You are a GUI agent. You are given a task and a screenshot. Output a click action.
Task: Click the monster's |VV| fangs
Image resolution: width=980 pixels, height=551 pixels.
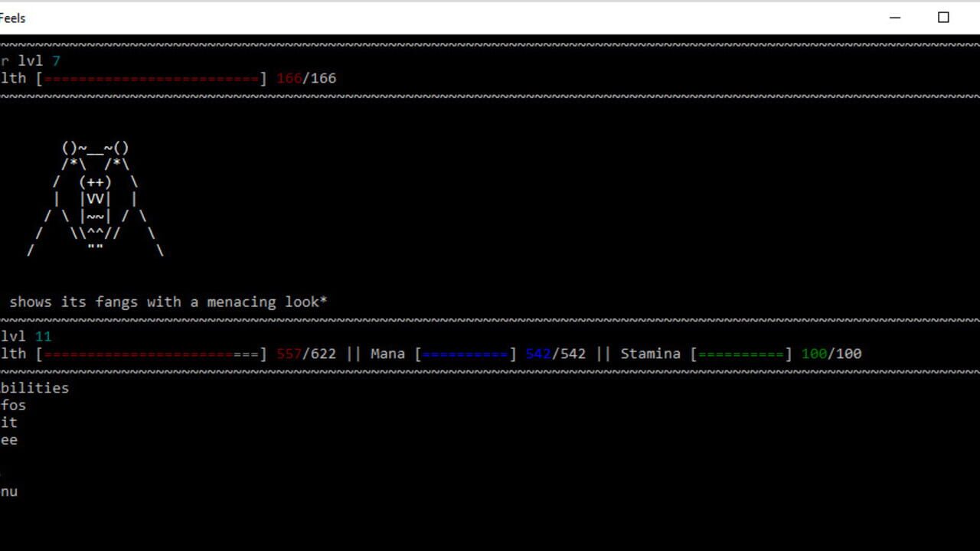pyautogui.click(x=96, y=199)
